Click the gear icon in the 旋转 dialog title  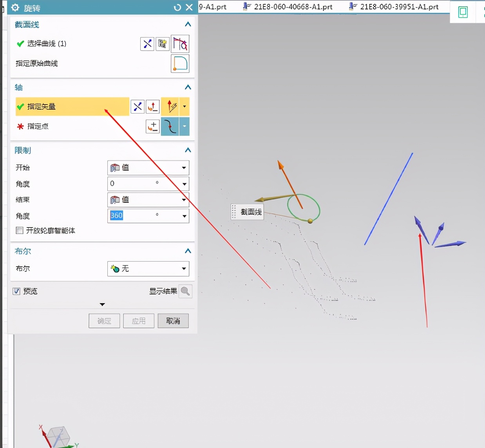point(15,7)
